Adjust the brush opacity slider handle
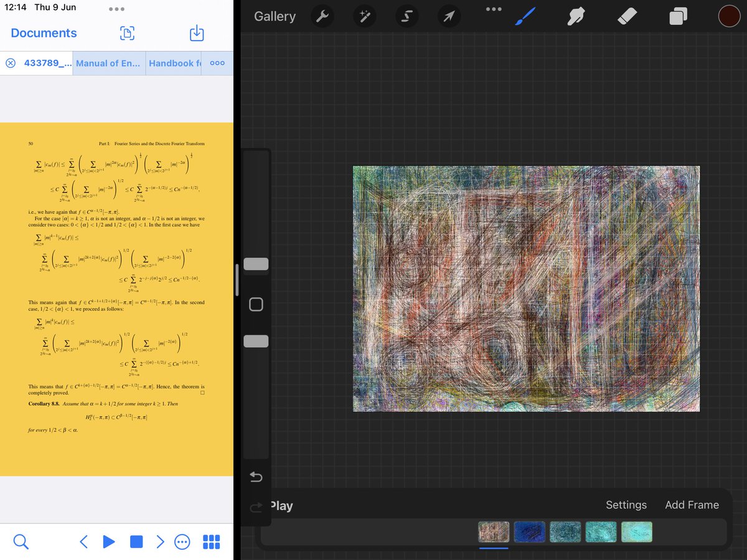Image resolution: width=747 pixels, height=560 pixels. click(256, 341)
